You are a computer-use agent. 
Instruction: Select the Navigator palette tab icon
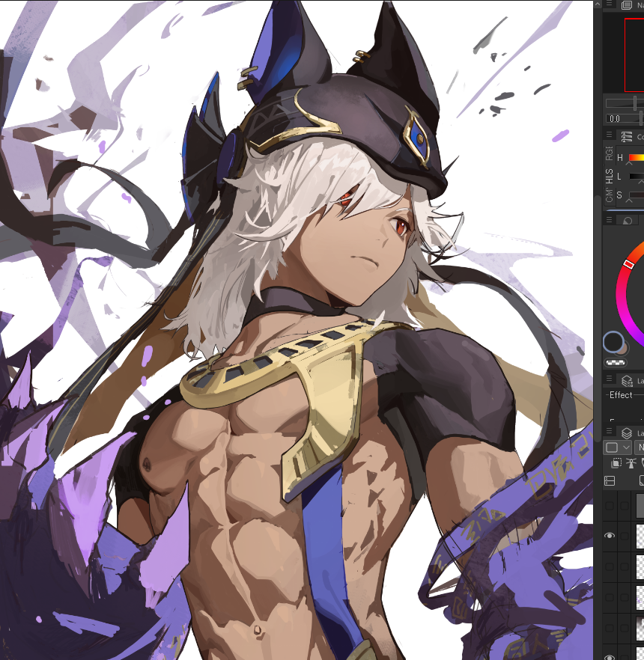[627, 4]
